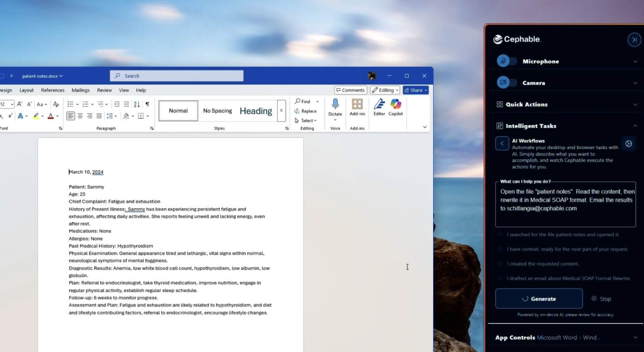Viewport: 644px width, 352px height.
Task: Collapse the Cephable side panel
Action: tap(634, 40)
